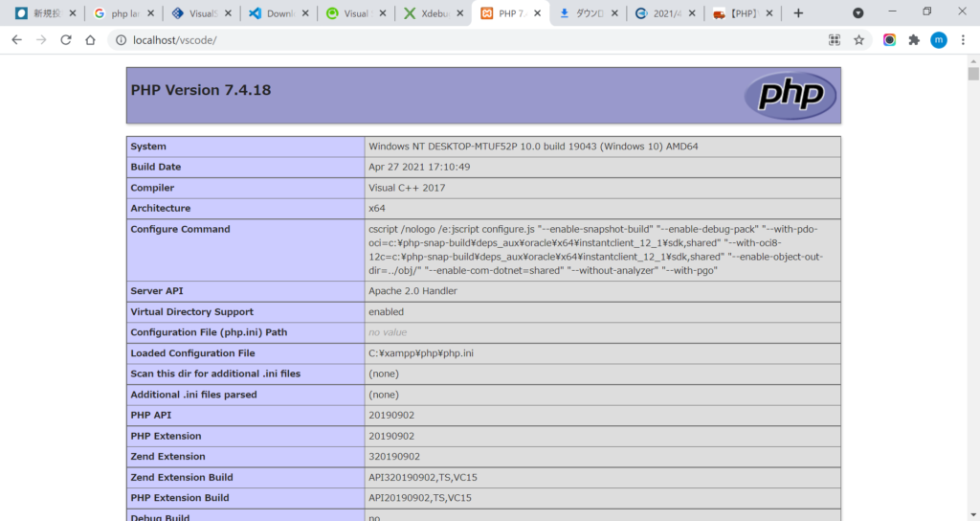Click the PHP Extension Build label

click(180, 498)
